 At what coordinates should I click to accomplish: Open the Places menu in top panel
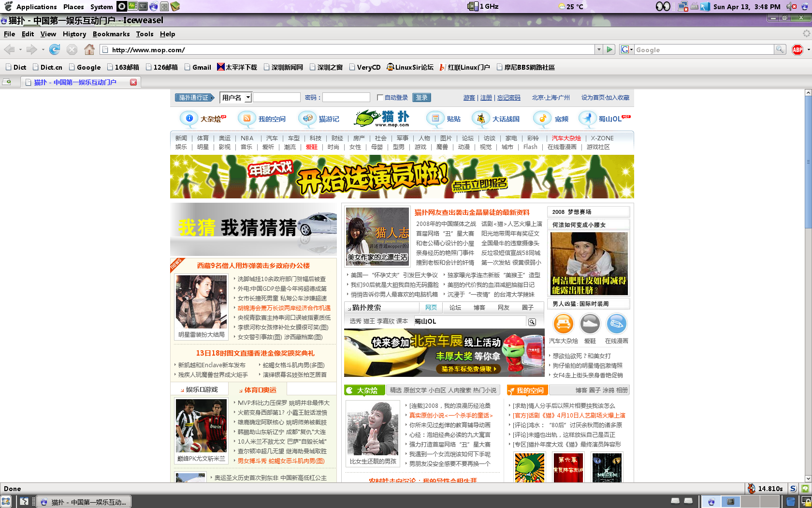73,7
